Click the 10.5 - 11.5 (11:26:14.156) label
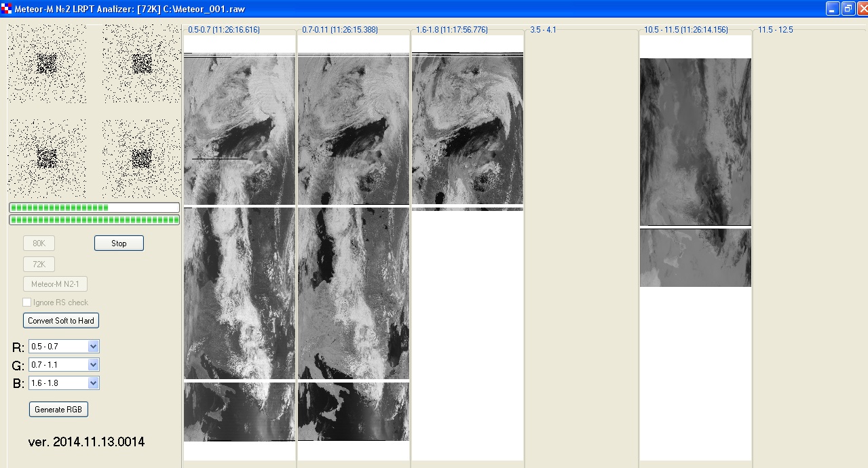Image resolution: width=868 pixels, height=468 pixels. [686, 30]
